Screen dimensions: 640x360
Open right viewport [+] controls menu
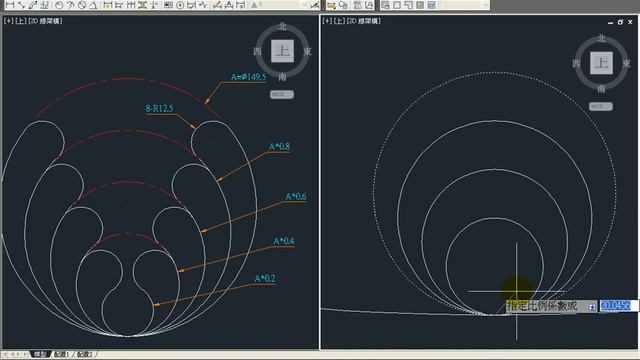327,21
